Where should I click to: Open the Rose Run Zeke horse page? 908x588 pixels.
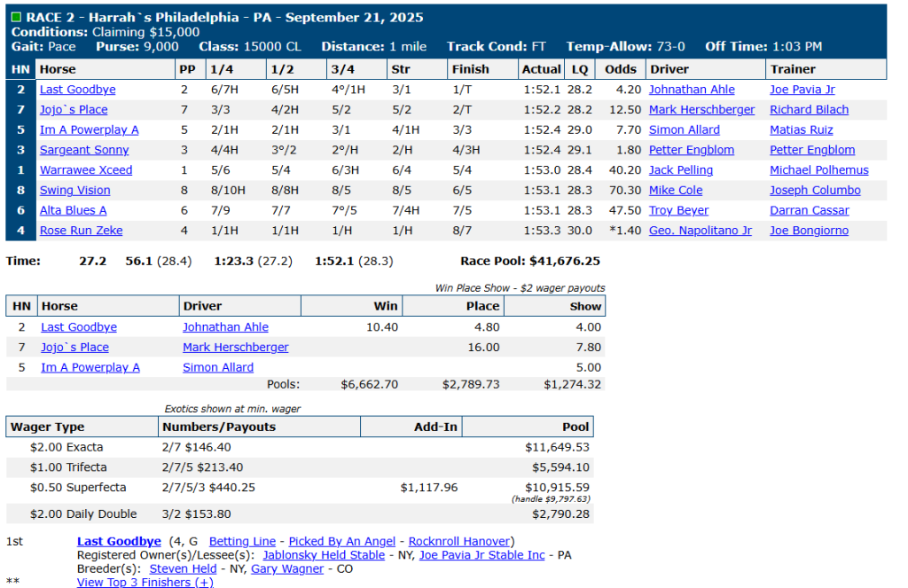[x=82, y=231]
